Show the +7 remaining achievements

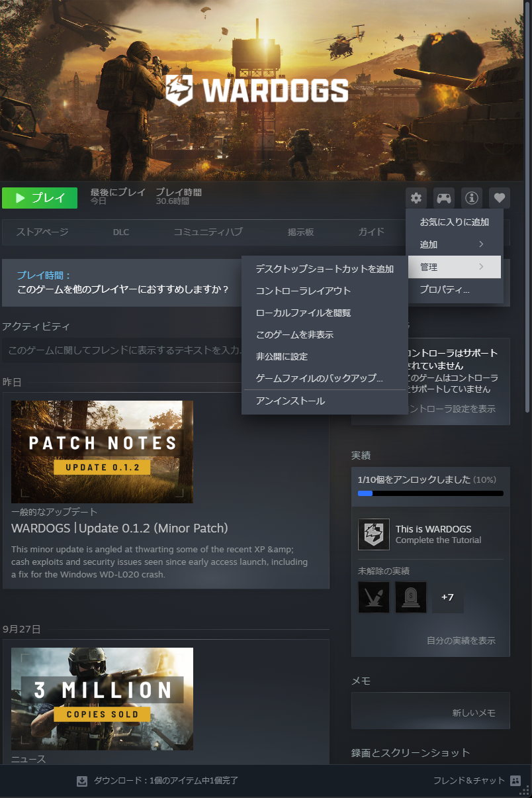448,597
